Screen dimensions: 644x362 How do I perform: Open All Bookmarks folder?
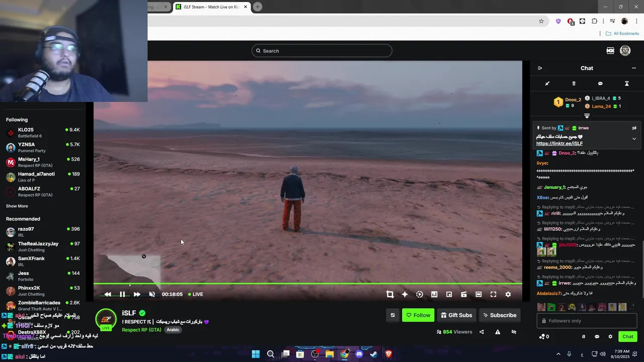tap(622, 34)
